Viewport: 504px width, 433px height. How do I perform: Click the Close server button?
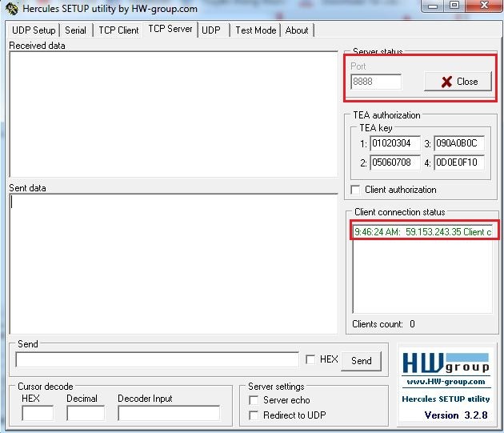point(458,82)
